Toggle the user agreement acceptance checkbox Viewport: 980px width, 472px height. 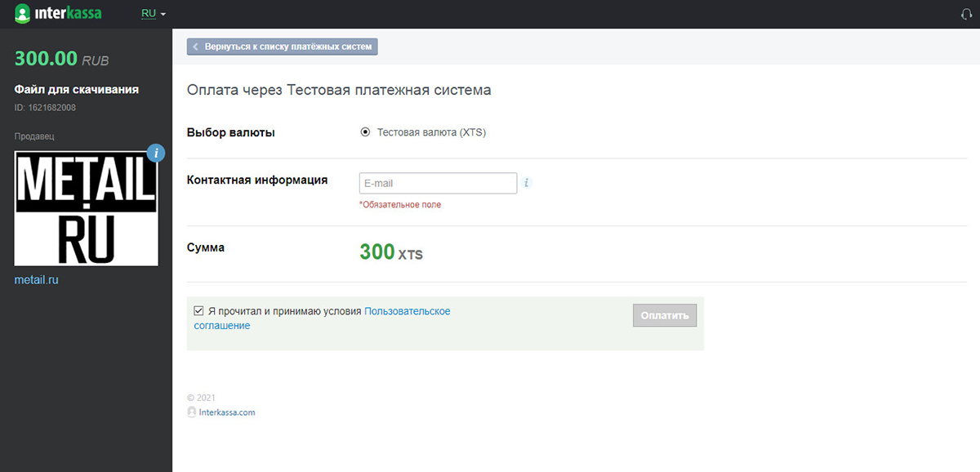click(x=198, y=311)
